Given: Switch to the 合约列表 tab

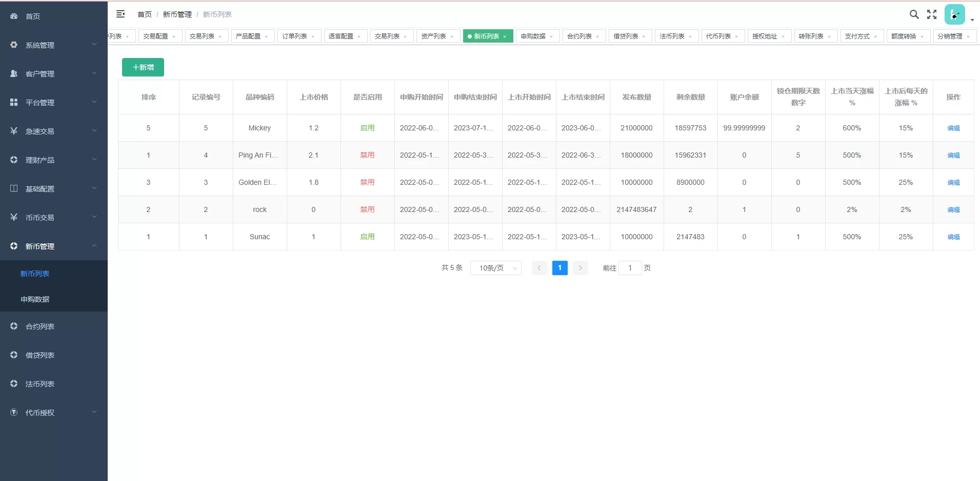Looking at the screenshot, I should point(579,36).
